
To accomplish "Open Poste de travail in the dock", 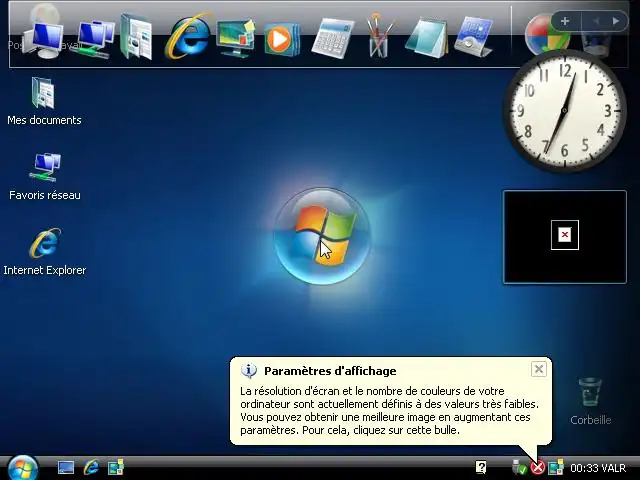I will pyautogui.click(x=44, y=39).
